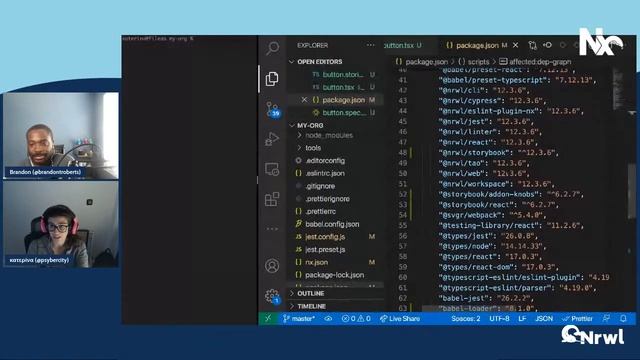Click the master branch status item
The height and width of the screenshot is (360, 640).
coord(299,318)
